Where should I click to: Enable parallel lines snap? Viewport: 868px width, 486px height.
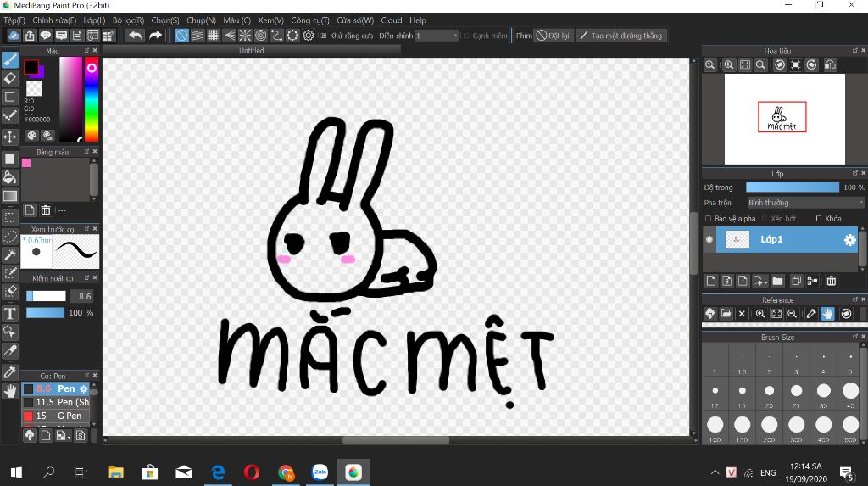pos(198,36)
